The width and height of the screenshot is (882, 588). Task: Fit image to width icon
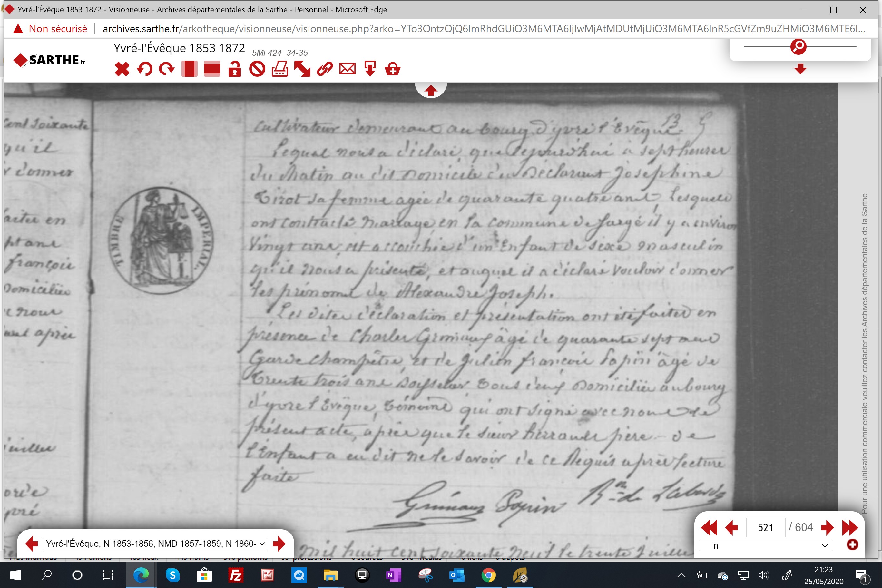212,69
